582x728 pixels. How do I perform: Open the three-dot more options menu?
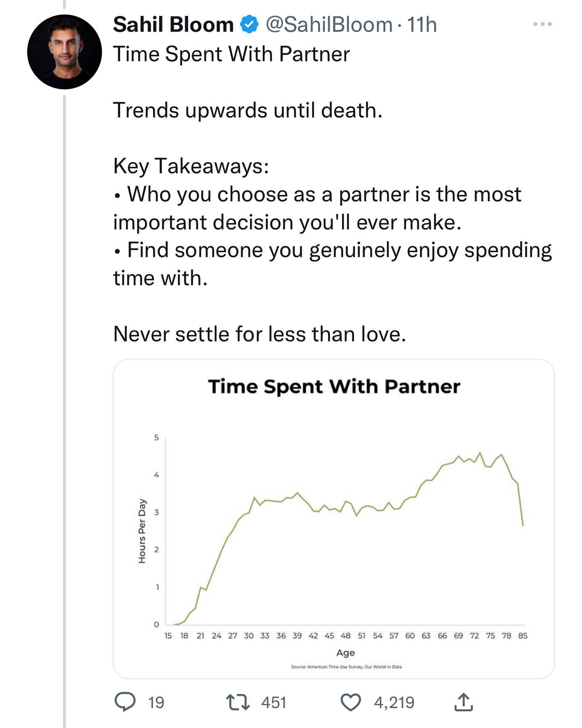pyautogui.click(x=542, y=24)
